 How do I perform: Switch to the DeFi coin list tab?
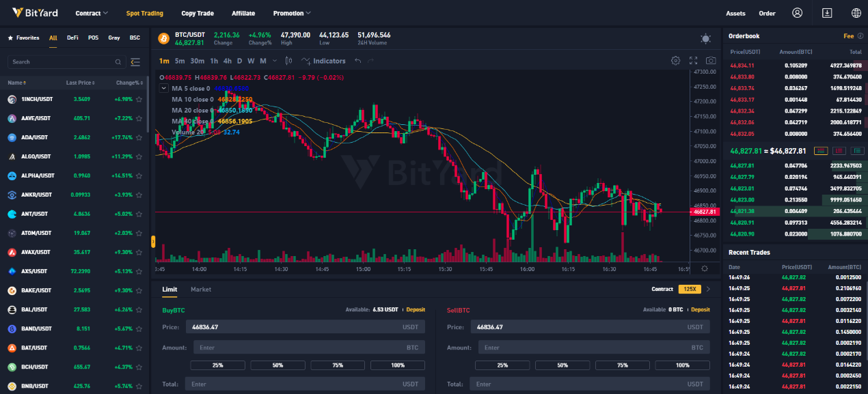tap(72, 38)
